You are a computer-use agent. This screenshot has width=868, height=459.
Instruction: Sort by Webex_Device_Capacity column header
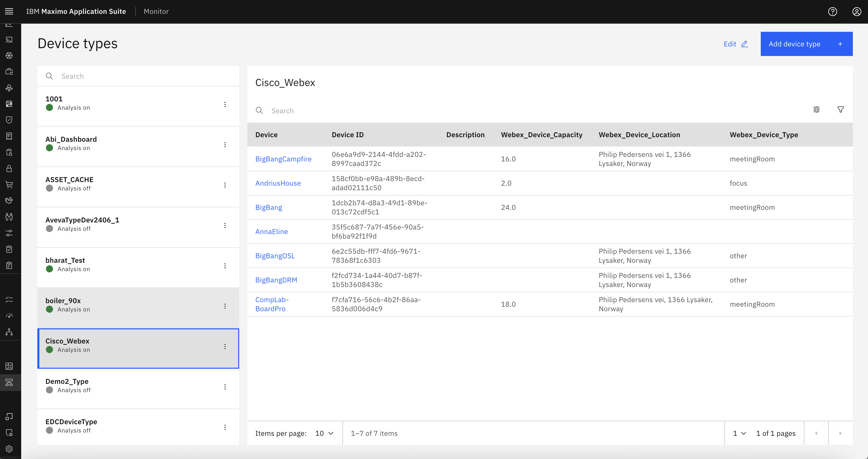tap(541, 135)
